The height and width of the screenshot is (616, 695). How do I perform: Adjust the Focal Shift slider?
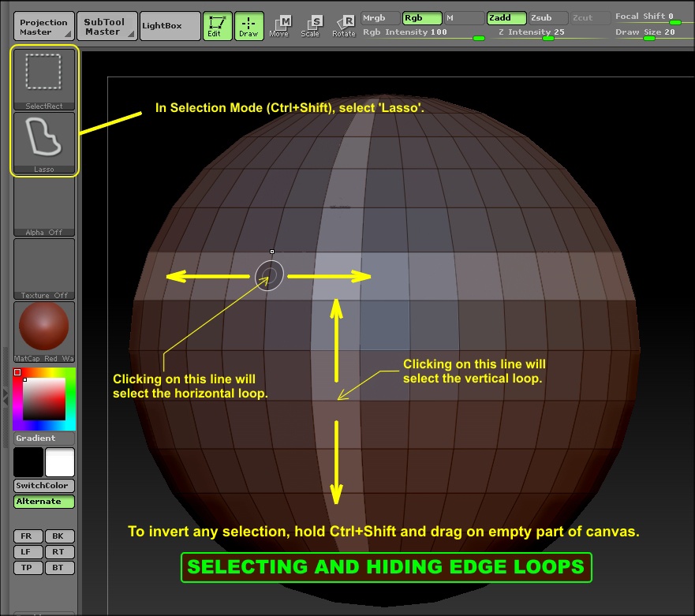pos(654,17)
